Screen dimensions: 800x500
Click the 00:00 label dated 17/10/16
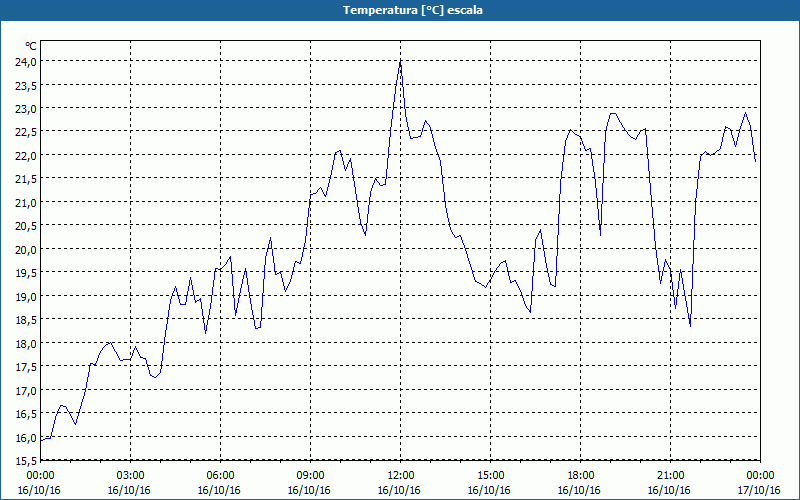tap(760, 476)
